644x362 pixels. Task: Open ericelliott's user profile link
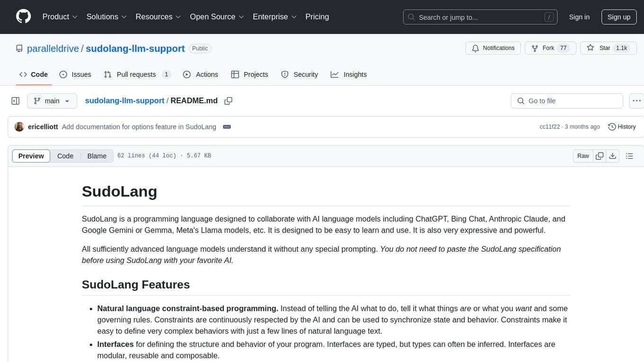pyautogui.click(x=43, y=127)
